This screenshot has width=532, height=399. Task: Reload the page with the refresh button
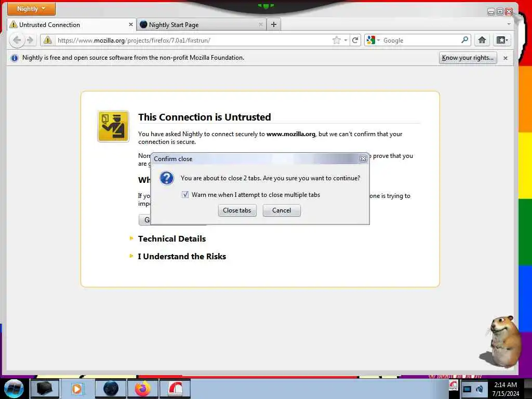coord(355,41)
